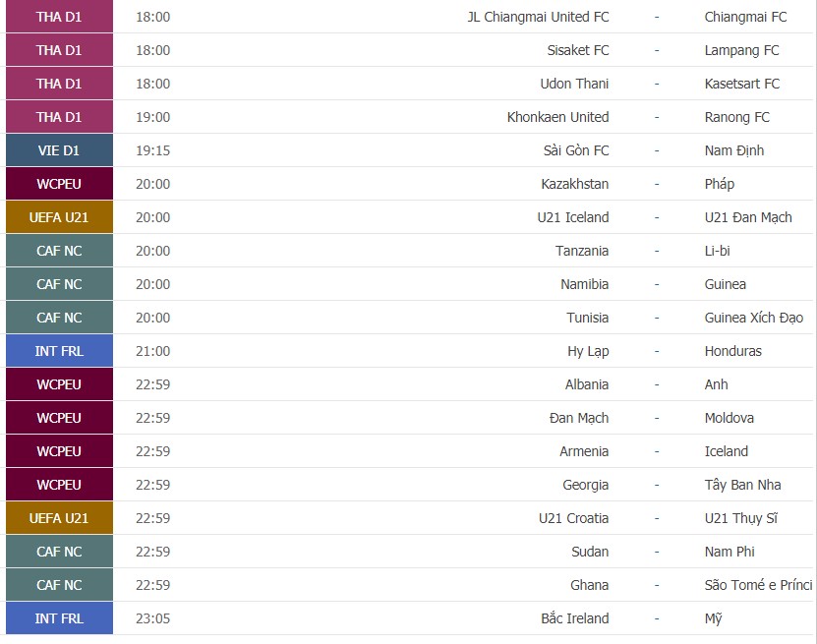This screenshot has height=644, width=817.
Task: Click the Kazakhstan team name
Action: 574,184
